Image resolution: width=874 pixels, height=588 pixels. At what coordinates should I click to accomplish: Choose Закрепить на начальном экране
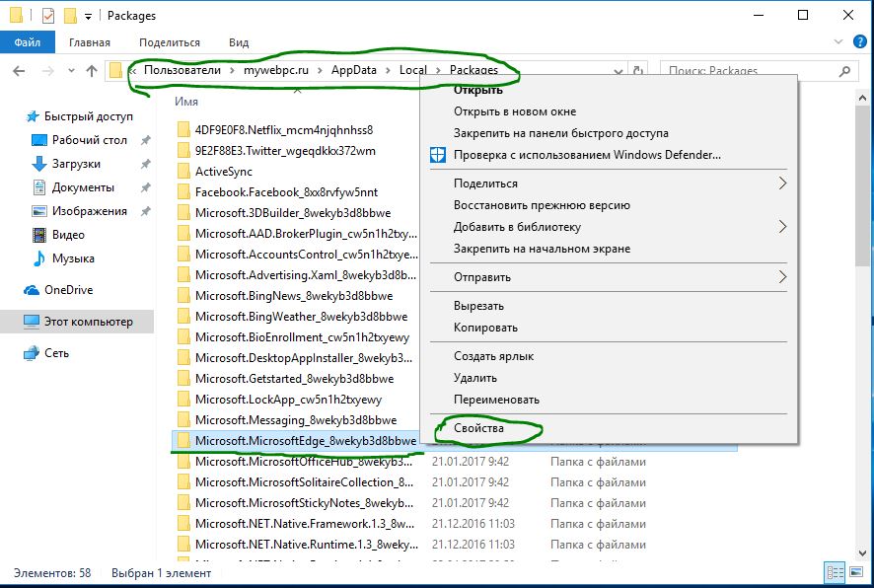pos(608,249)
